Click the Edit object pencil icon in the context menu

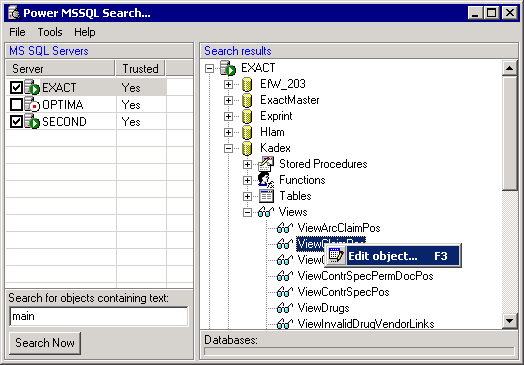[x=336, y=256]
